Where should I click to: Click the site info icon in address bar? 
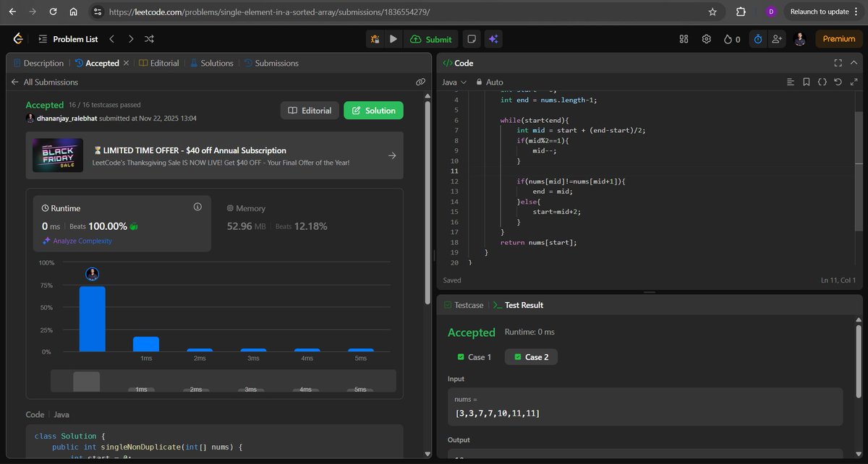pos(98,12)
